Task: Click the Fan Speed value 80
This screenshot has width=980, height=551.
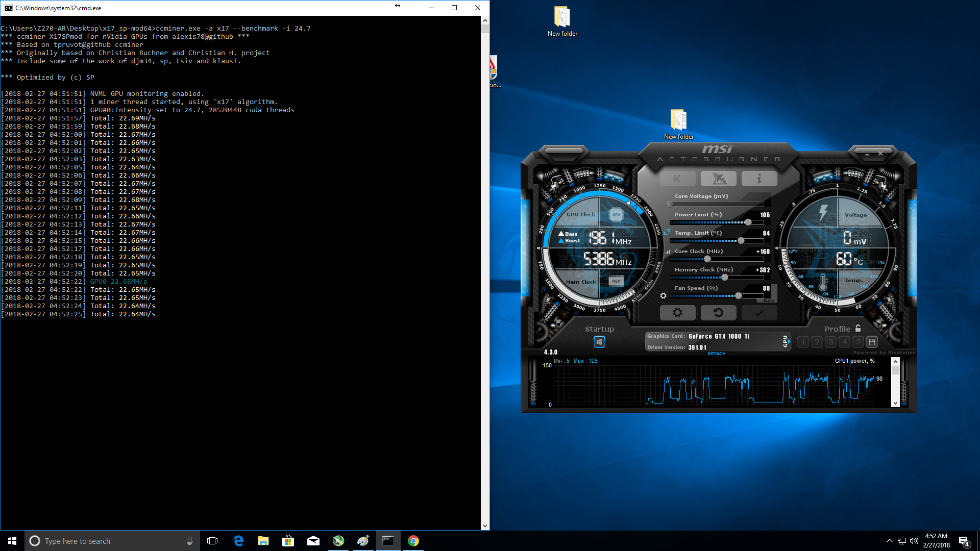Action: pos(766,288)
